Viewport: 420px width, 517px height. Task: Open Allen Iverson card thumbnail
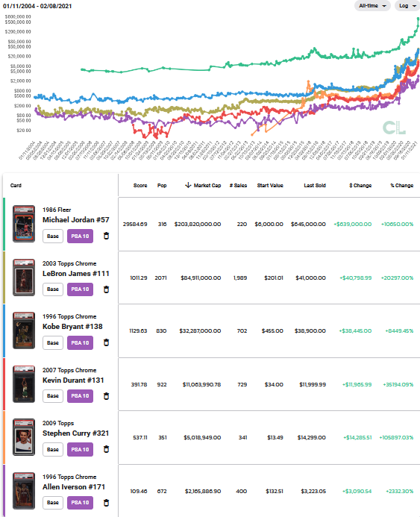(x=24, y=491)
